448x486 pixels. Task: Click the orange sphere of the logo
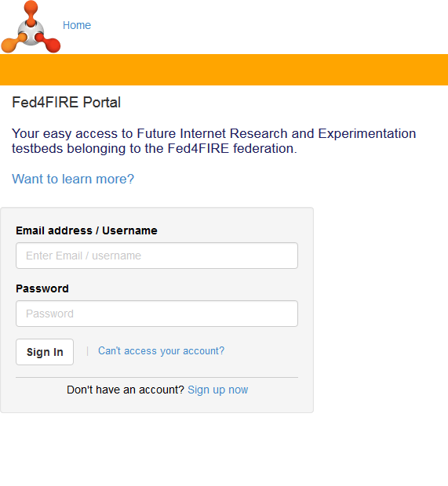coord(9,45)
